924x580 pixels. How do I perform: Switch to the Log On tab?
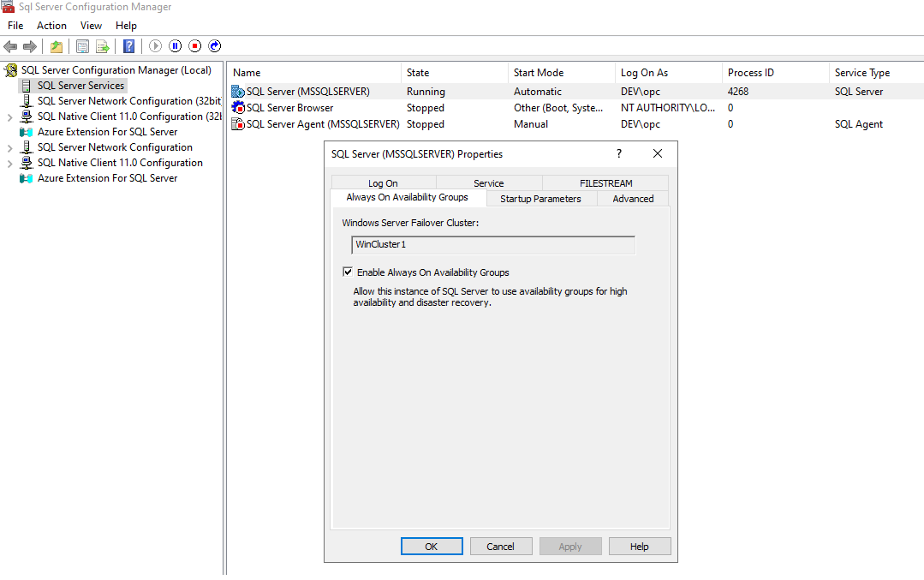[383, 182]
